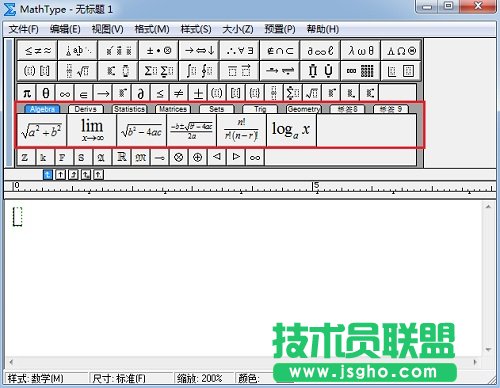Select the last tab-stop alignment button
The width and height of the screenshot is (500, 388).
98,174
